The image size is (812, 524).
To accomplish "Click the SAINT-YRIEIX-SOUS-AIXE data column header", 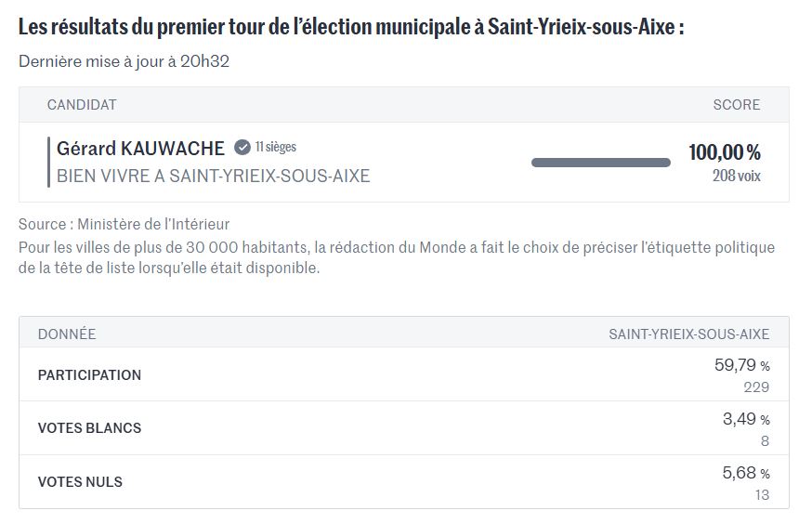I will point(688,334).
